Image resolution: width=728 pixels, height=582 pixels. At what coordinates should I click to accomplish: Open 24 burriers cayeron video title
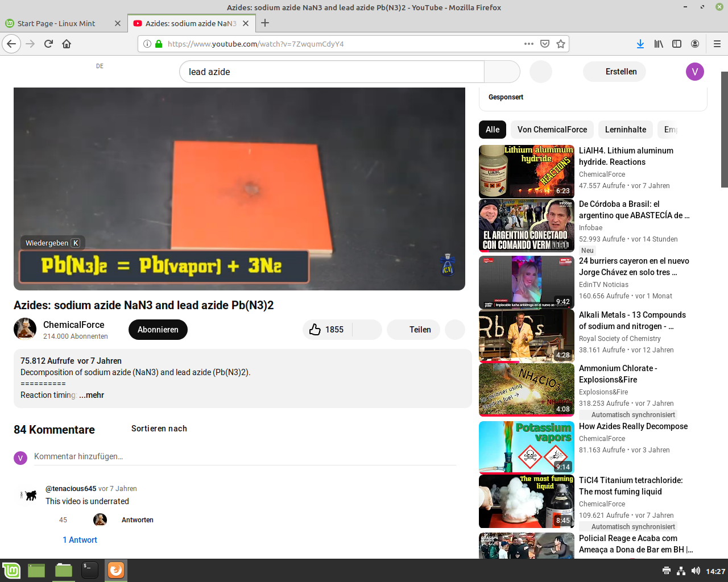coord(634,267)
